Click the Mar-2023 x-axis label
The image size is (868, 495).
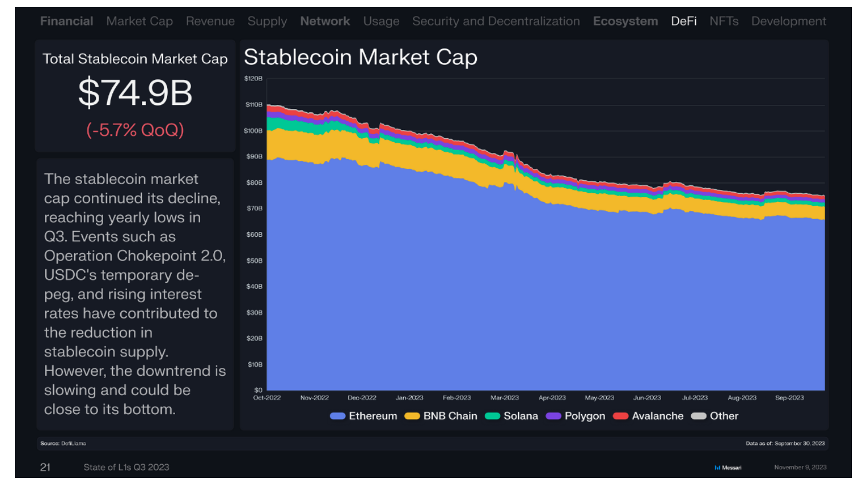click(x=505, y=397)
